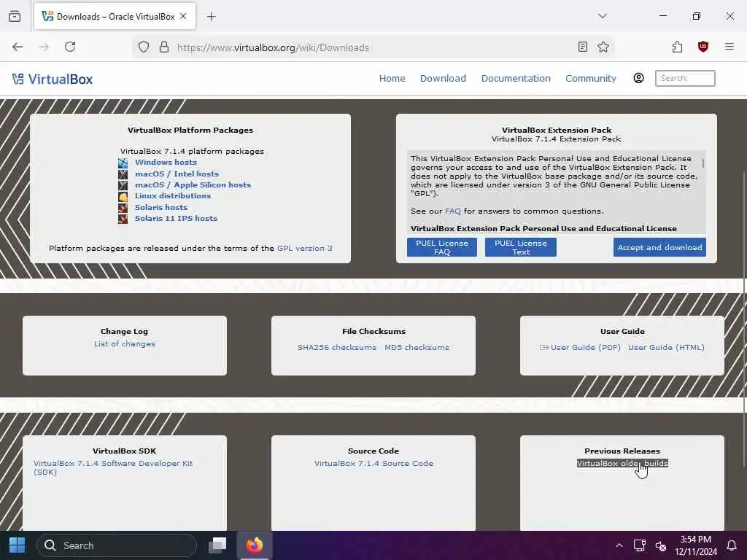The height and width of the screenshot is (560, 747).
Task: Open the Documentation navigation item
Action: click(x=516, y=79)
